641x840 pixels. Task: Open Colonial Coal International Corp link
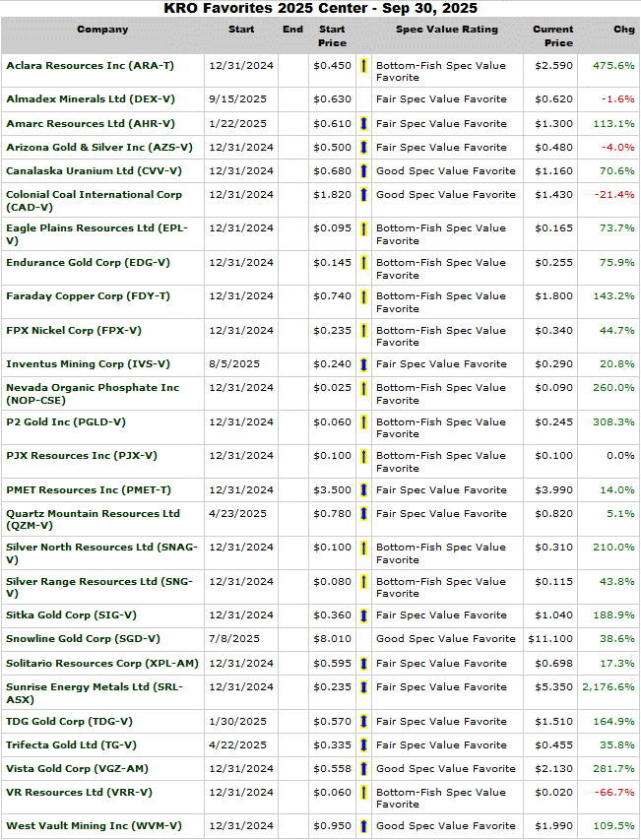coord(94,200)
